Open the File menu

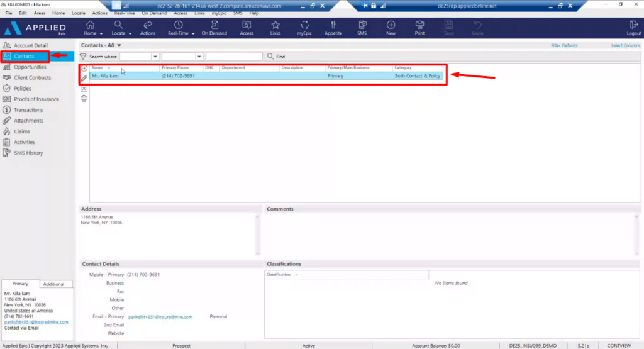pyautogui.click(x=9, y=13)
